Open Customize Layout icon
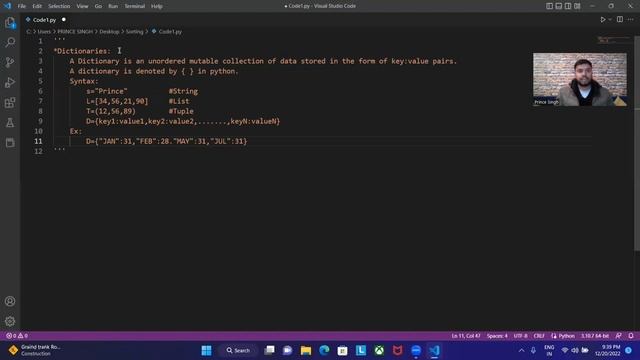Screen dimensions: 640x360 pos(577,6)
